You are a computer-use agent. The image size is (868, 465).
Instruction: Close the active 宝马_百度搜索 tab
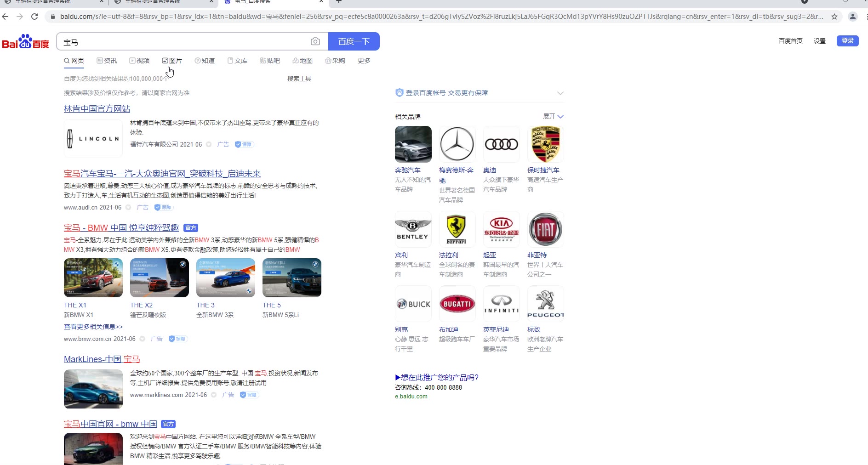[321, 1]
